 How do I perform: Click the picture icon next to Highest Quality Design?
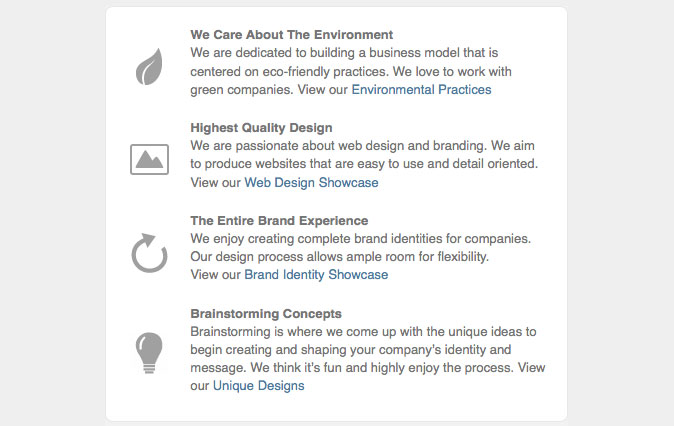149,159
